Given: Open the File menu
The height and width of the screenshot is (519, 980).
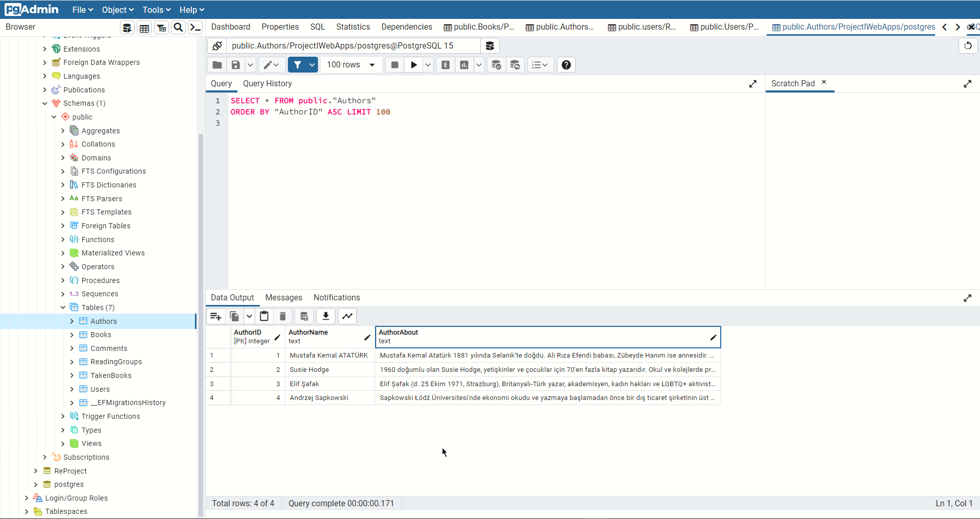Looking at the screenshot, I should tap(83, 10).
